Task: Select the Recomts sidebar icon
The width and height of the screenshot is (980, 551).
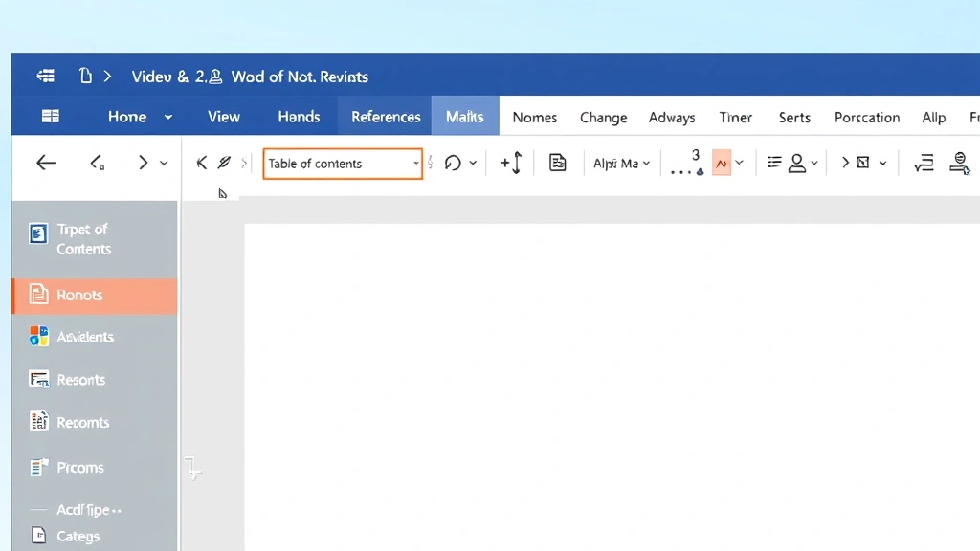Action: click(x=39, y=422)
